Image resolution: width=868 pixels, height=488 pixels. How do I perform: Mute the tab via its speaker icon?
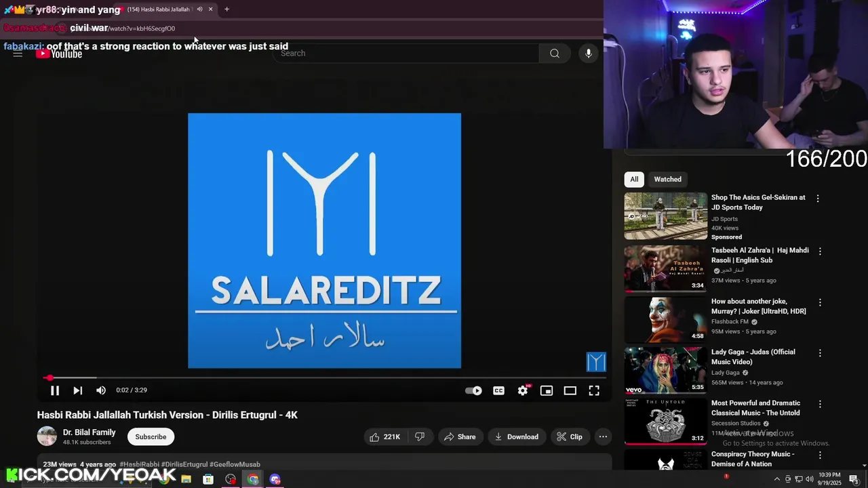point(199,9)
